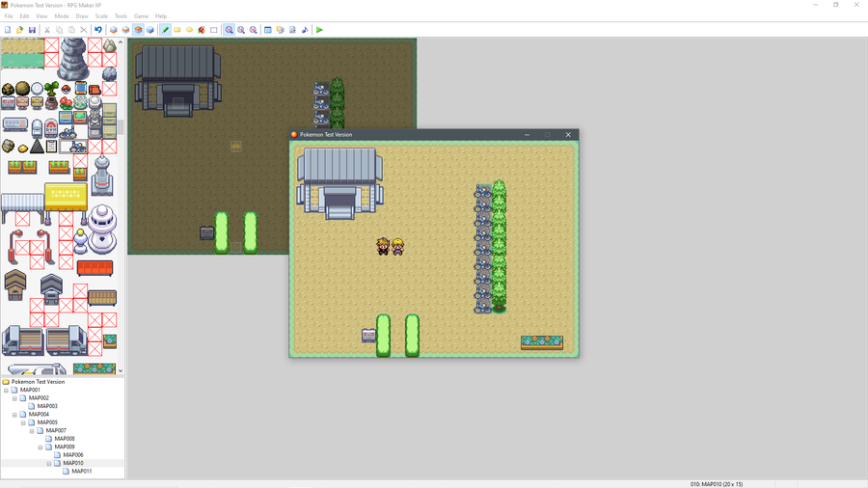Select the Rectangle drawing tool

coord(177,30)
